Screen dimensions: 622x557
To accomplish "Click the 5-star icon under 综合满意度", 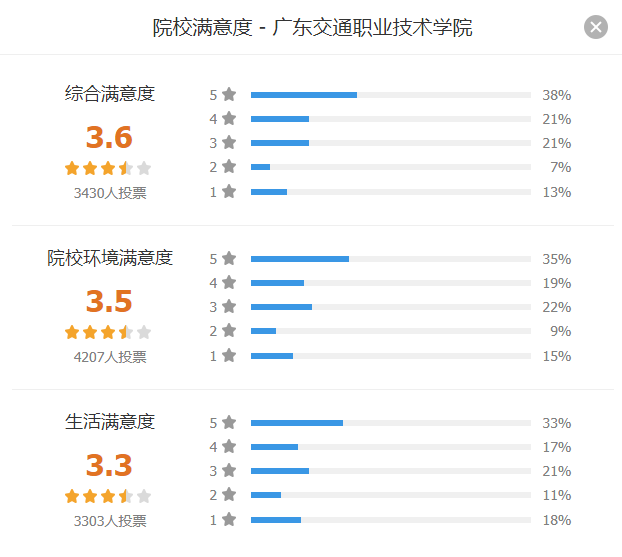I will [x=229, y=94].
